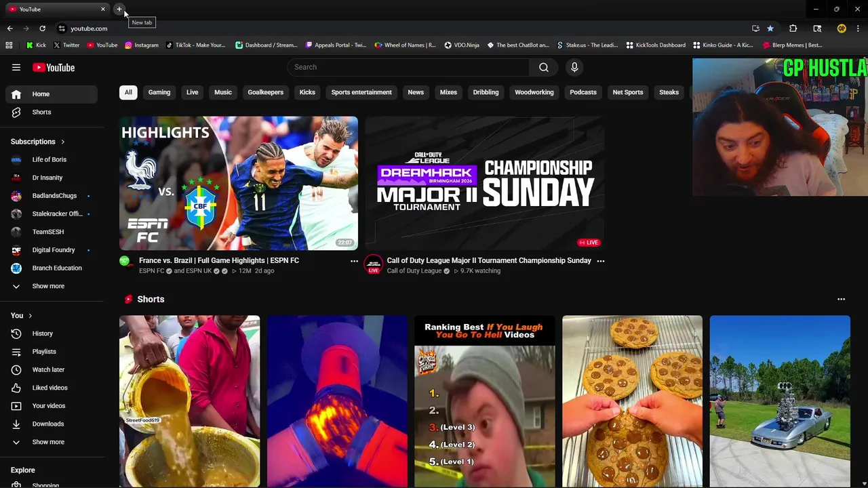Image resolution: width=868 pixels, height=488 pixels.
Task: Search with your voice microphone
Action: click(x=574, y=67)
